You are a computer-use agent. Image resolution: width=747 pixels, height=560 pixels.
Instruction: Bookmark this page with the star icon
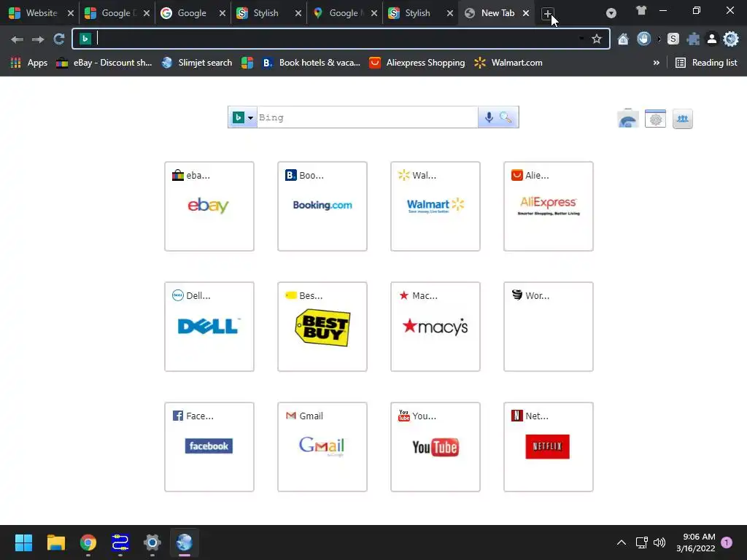tap(597, 39)
